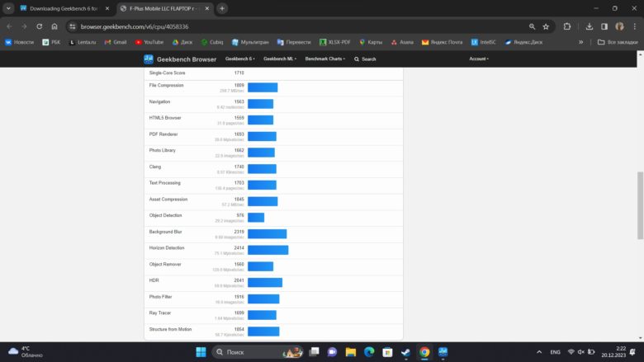Open the notification bell in tray
Viewport: 644px width, 362px height.
pyautogui.click(x=632, y=352)
